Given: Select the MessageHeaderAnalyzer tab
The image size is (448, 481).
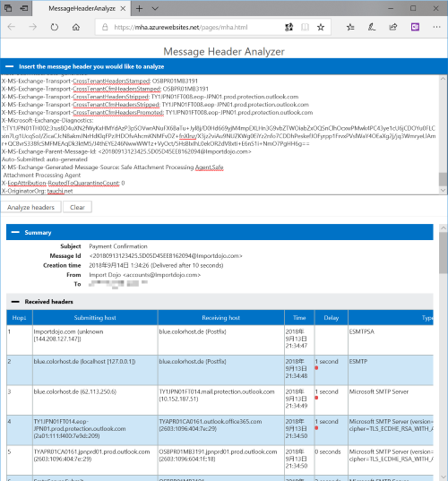Looking at the screenshot, I should (x=82, y=9).
